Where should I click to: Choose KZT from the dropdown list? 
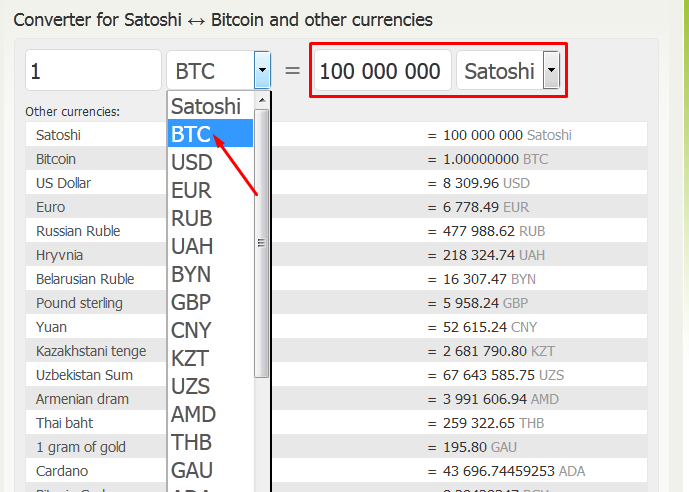[210, 358]
